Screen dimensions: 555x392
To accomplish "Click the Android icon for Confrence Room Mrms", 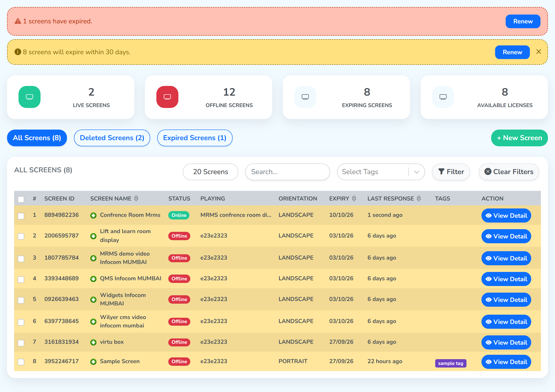I will coord(93,215).
